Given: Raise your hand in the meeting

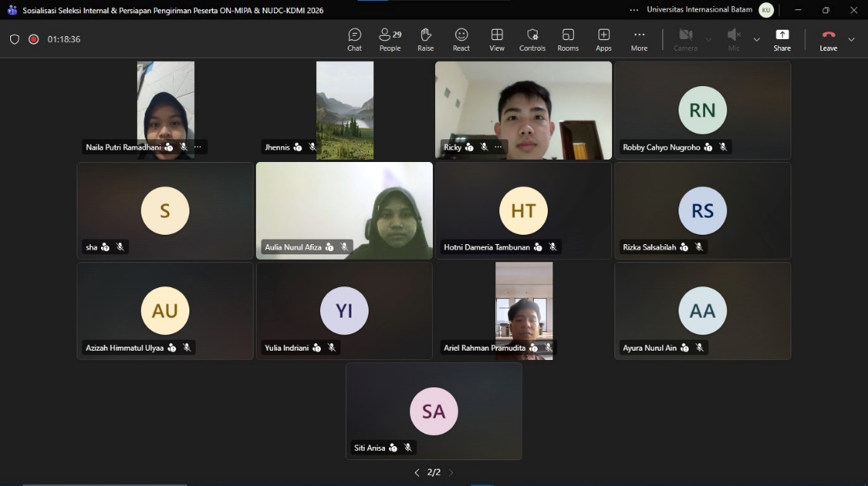Looking at the screenshot, I should point(426,39).
